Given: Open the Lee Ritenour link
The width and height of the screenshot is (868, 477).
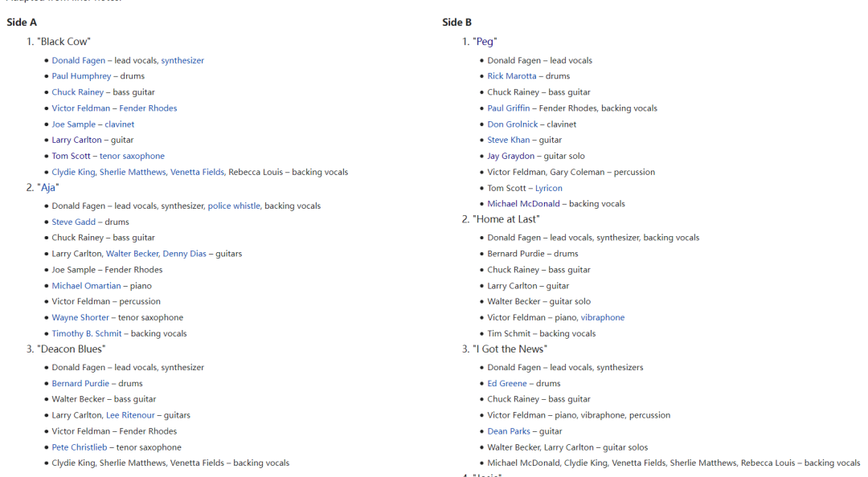Looking at the screenshot, I should 130,415.
